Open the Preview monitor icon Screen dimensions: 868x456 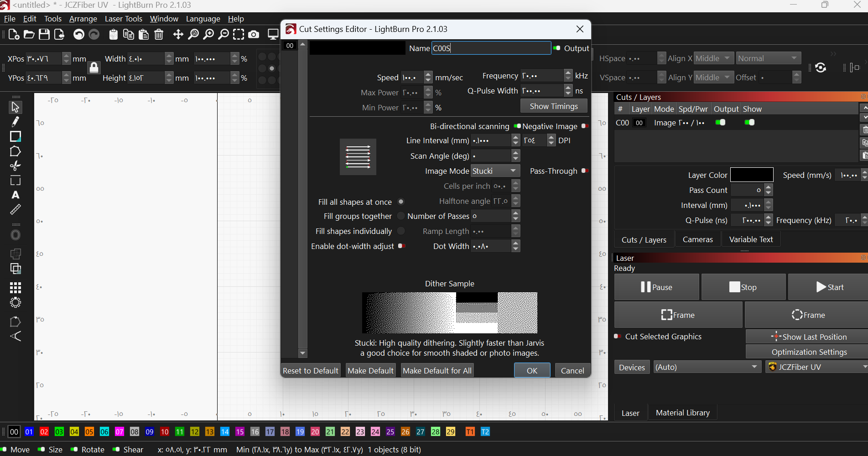point(273,35)
